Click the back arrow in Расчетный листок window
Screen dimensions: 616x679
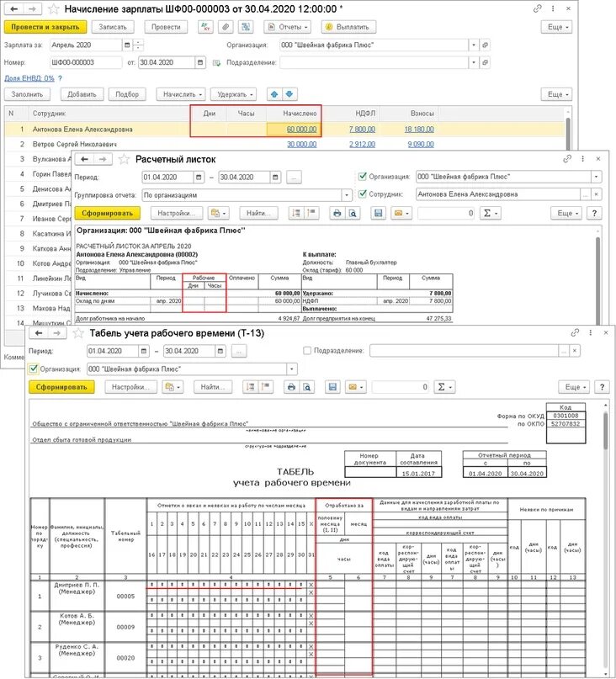84,159
